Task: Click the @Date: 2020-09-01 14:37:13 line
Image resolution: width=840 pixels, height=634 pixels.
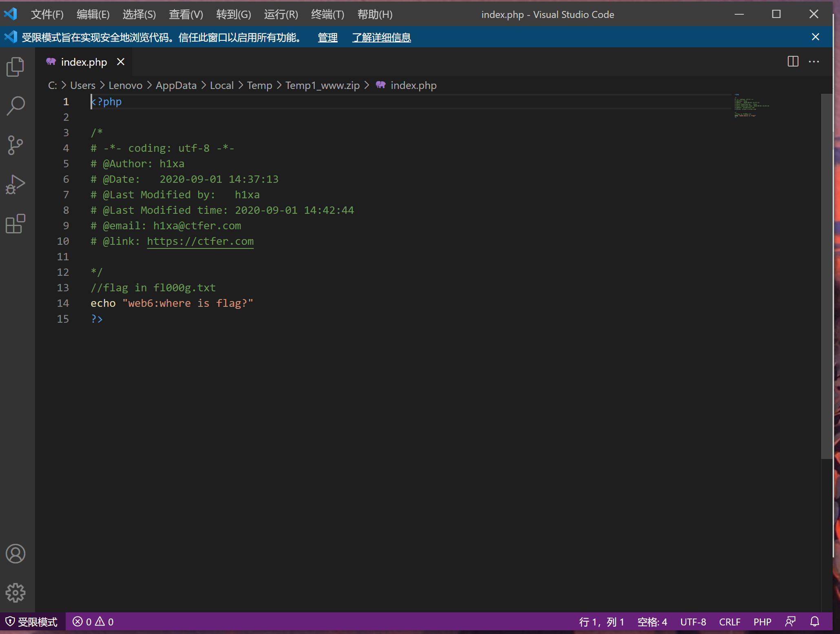Action: (x=185, y=179)
